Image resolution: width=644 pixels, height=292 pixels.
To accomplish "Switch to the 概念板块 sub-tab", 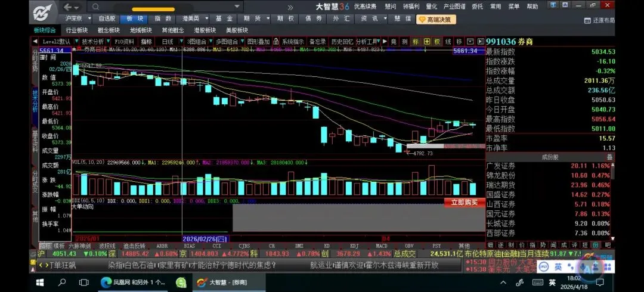I will 109,30.
